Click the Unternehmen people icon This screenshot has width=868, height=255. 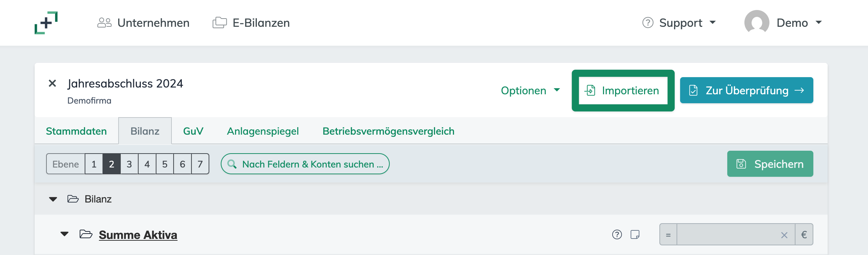click(104, 22)
